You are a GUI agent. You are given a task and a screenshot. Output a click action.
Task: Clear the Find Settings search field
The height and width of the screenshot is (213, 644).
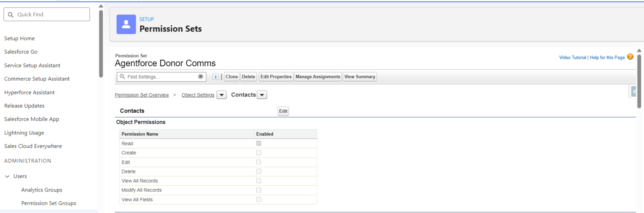click(201, 77)
